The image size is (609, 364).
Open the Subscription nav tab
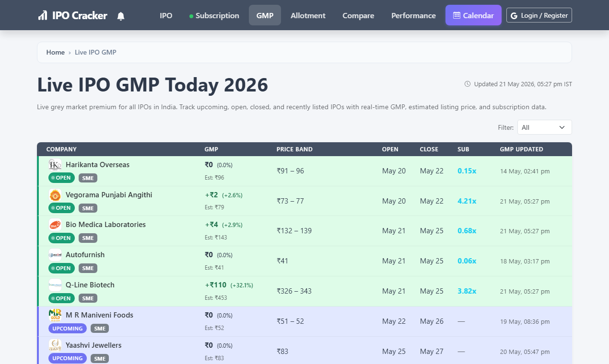click(214, 15)
